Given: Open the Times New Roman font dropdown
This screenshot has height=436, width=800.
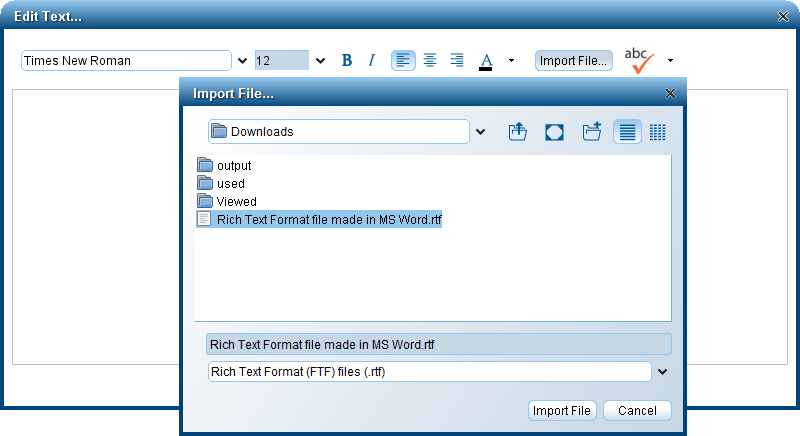Looking at the screenshot, I should tap(243, 61).
